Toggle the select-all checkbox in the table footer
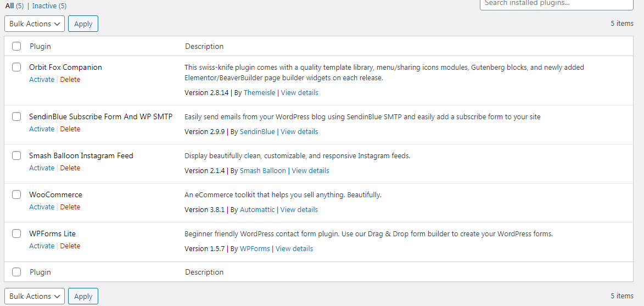 pyautogui.click(x=16, y=272)
